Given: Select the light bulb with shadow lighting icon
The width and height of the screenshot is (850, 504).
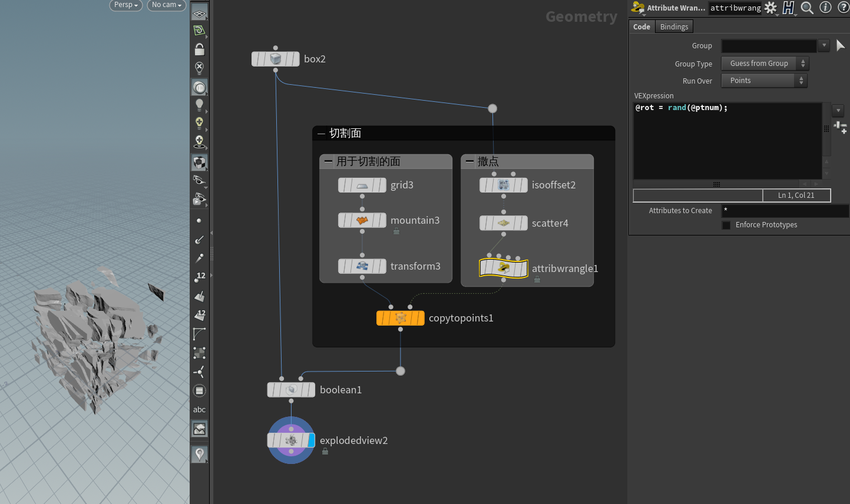Looking at the screenshot, I should point(200,142).
